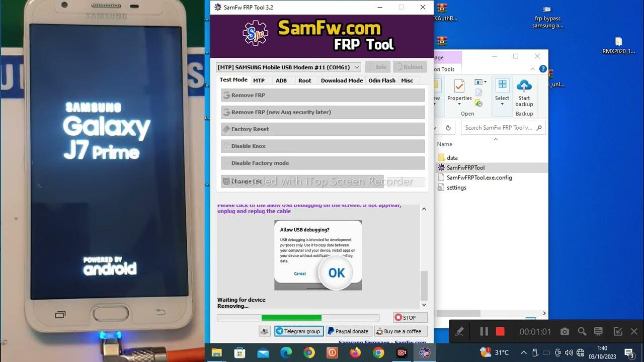This screenshot has height=362, width=644.
Task: Select the Odin Flash tab
Action: tap(382, 80)
